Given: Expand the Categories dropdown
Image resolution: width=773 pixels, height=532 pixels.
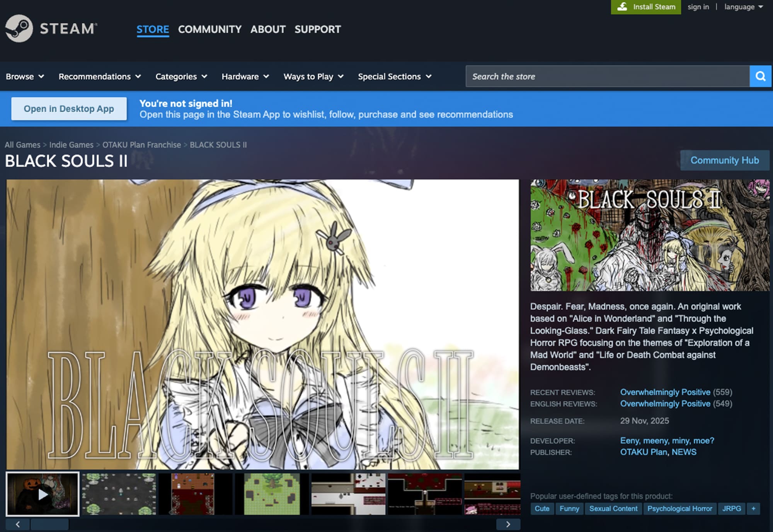Looking at the screenshot, I should click(181, 77).
